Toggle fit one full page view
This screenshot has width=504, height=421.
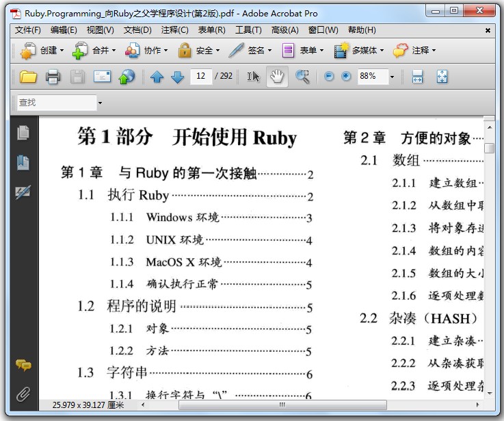point(442,77)
